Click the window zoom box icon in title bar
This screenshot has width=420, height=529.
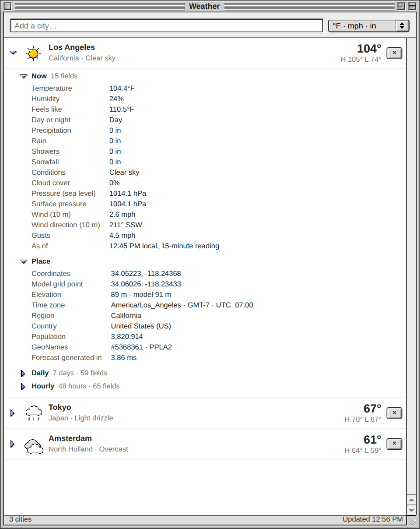[401, 6]
